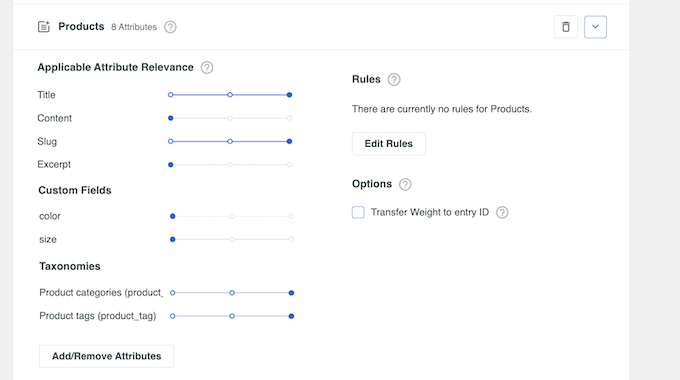Set Title relevance slider to middle stop

[230, 95]
